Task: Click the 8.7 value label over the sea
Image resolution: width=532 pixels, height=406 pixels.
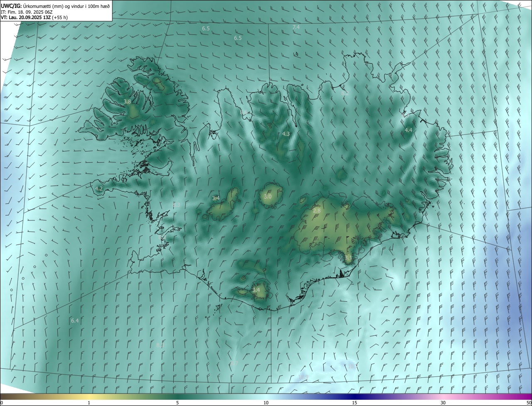Action: [234, 363]
